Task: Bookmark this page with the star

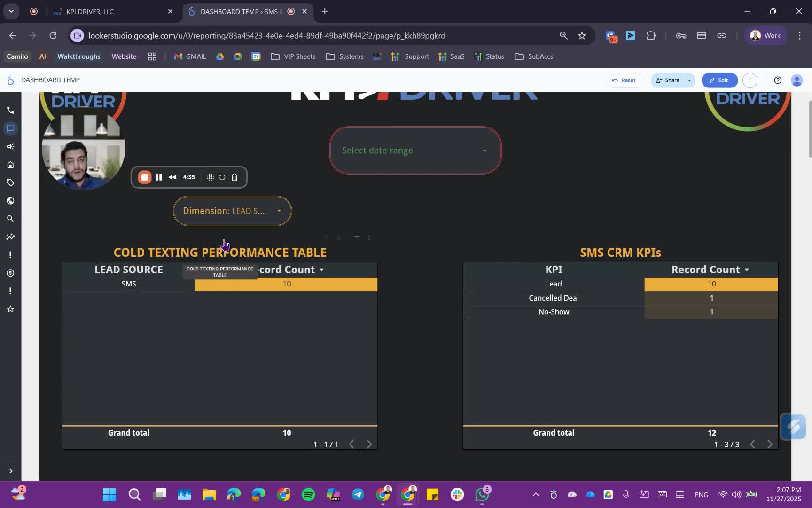Action: pos(582,36)
